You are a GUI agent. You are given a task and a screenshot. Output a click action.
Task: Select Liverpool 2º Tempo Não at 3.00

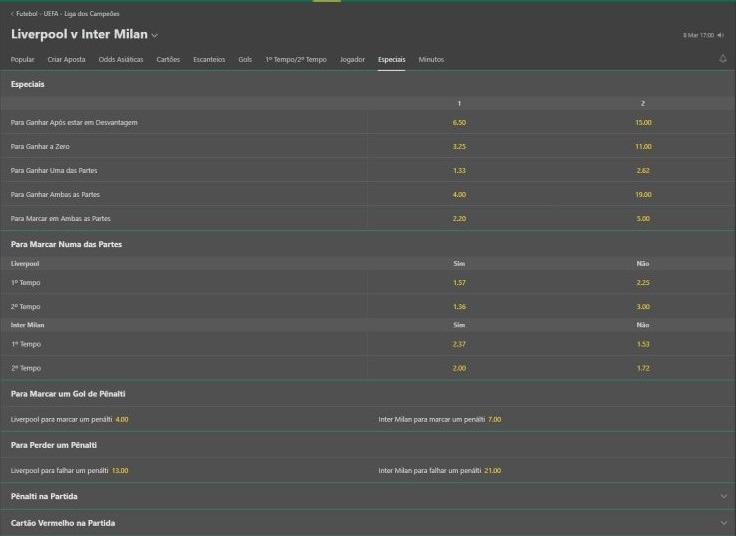pos(643,306)
